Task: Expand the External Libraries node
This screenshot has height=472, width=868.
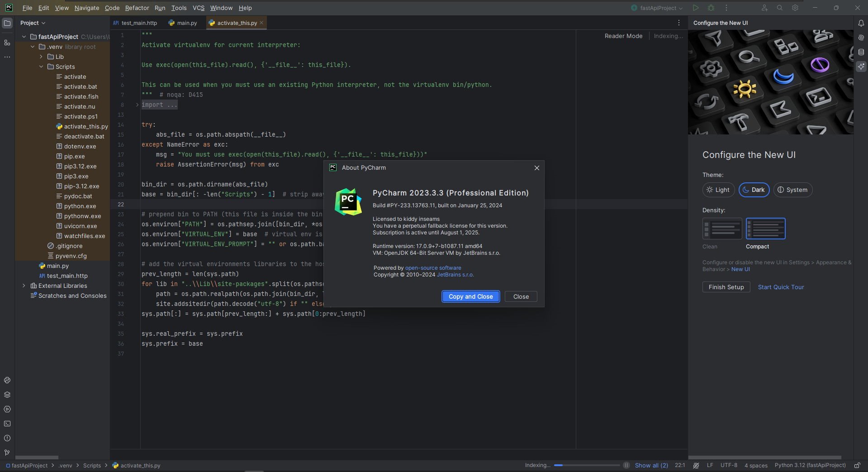Action: [24, 286]
